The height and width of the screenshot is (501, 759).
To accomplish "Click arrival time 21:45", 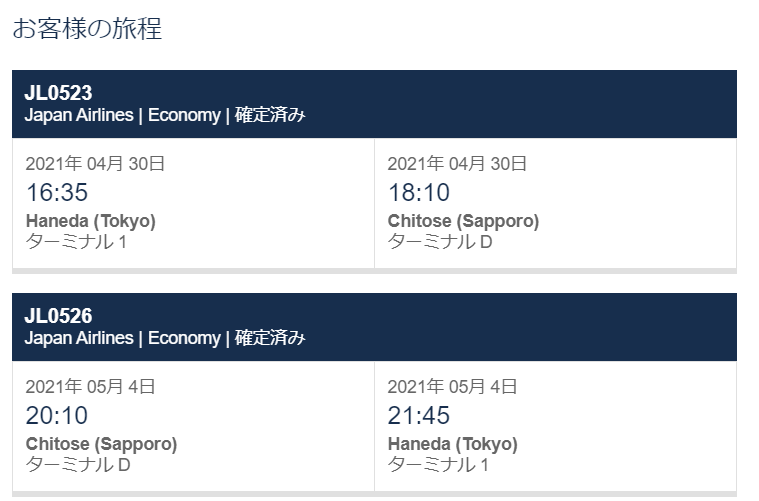I will click(419, 415).
